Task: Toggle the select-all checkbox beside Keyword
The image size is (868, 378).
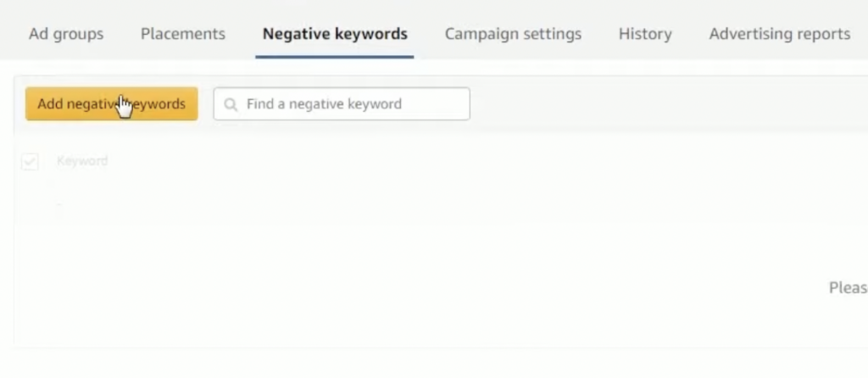Action: (x=30, y=161)
